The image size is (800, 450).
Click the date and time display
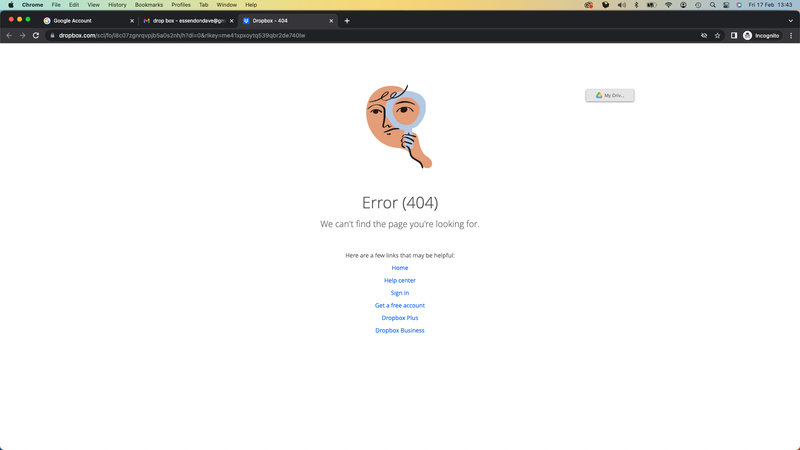770,5
